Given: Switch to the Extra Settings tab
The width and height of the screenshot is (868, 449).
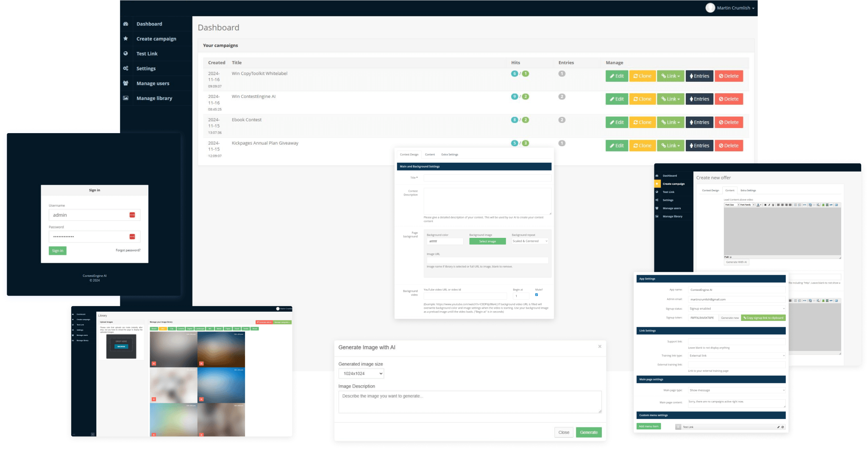Looking at the screenshot, I should point(450,154).
